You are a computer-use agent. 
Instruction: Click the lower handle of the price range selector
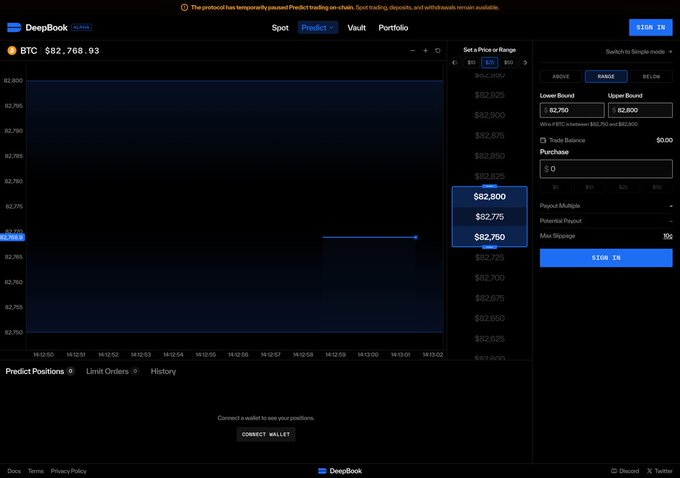click(x=489, y=247)
